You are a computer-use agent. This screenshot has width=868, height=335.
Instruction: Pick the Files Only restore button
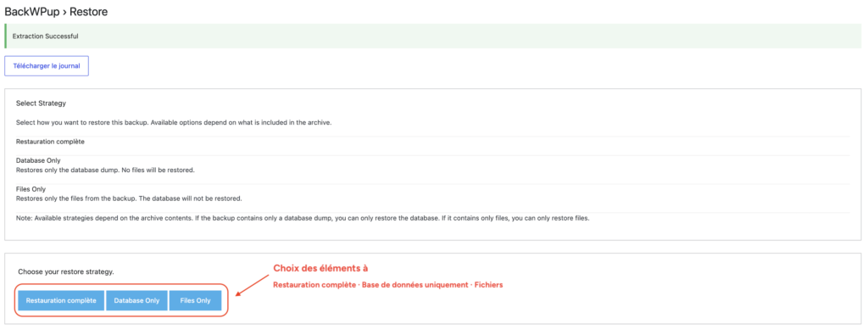(196, 301)
